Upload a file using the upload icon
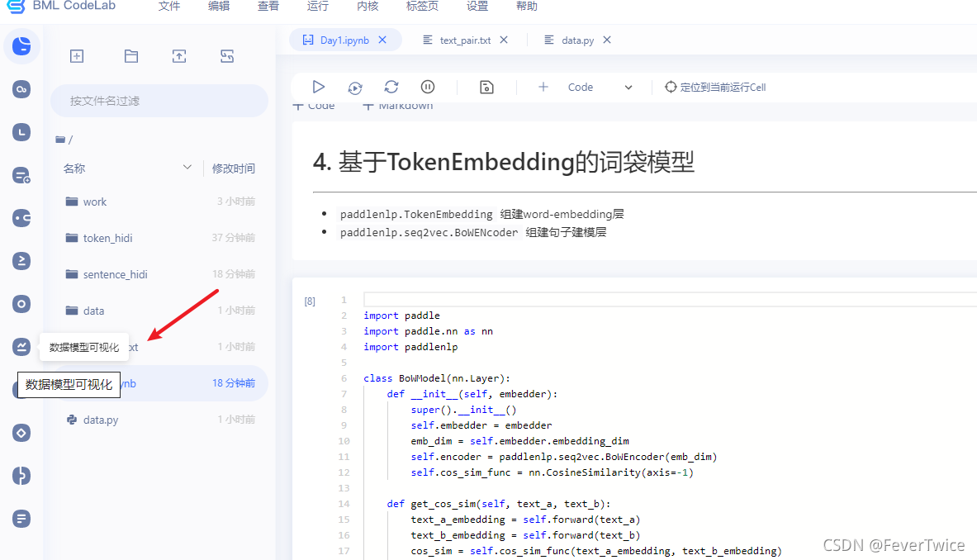This screenshot has height=560, width=977. [x=178, y=56]
